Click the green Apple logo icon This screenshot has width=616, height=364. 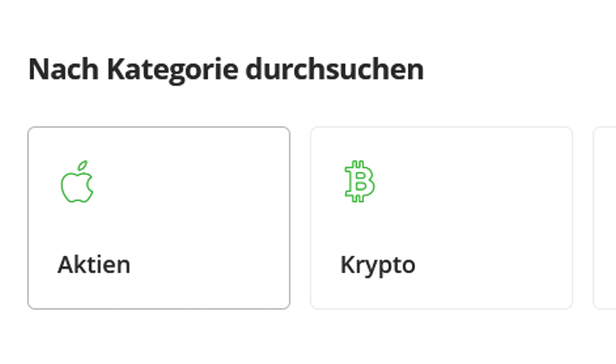coord(77,182)
